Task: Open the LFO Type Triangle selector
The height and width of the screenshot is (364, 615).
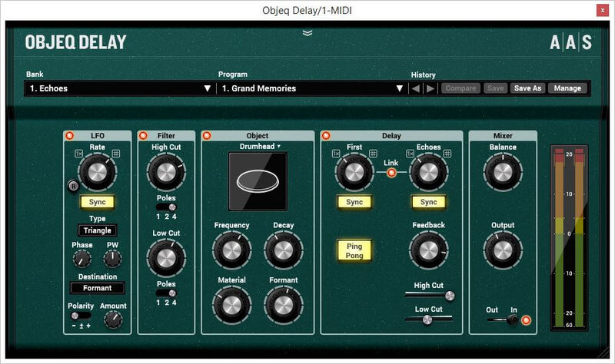Action: [x=98, y=230]
